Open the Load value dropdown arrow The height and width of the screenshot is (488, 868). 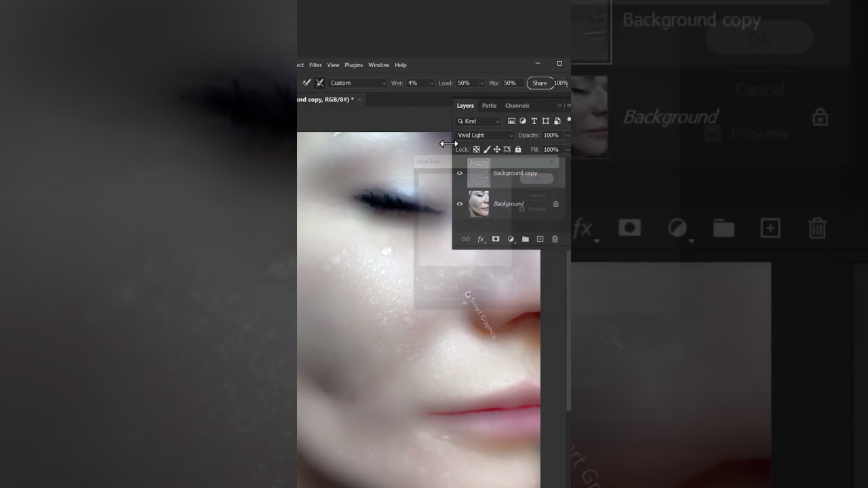[x=482, y=83]
